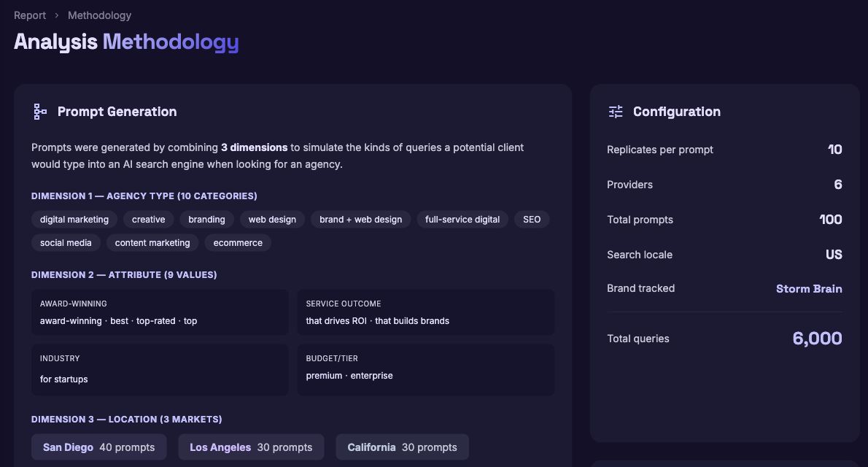This screenshot has width=868, height=467.
Task: Select the creative tag
Action: [148, 220]
